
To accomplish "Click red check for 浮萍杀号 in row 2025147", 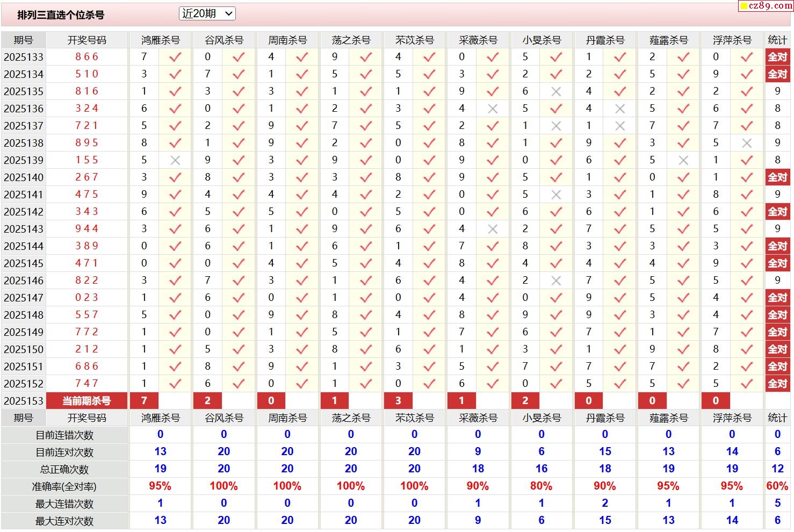I will pyautogui.click(x=747, y=298).
